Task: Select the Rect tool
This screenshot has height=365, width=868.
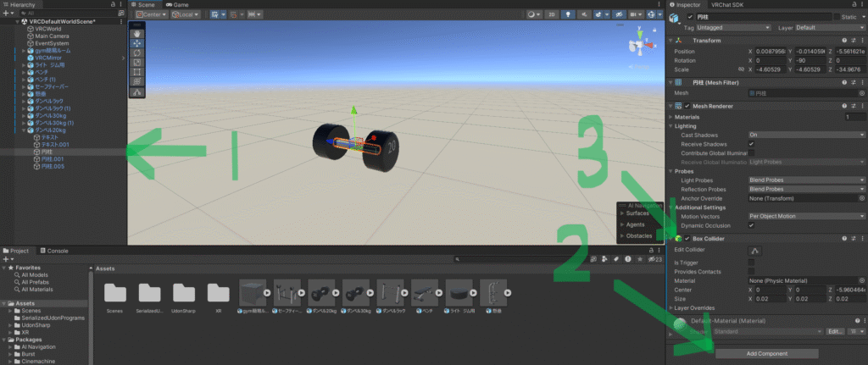Action: point(137,71)
